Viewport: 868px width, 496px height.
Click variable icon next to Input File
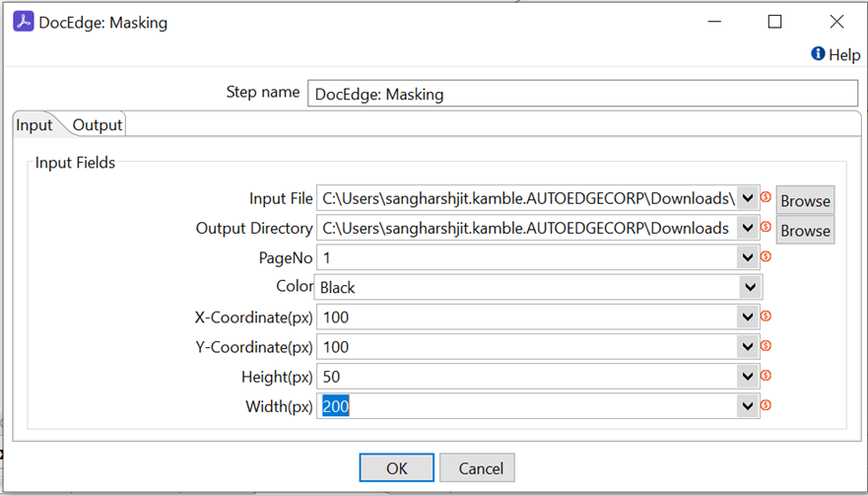[x=766, y=197]
